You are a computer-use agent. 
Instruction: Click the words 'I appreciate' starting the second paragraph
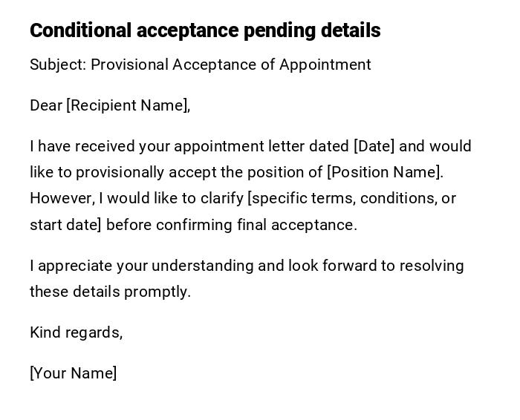pos(68,266)
